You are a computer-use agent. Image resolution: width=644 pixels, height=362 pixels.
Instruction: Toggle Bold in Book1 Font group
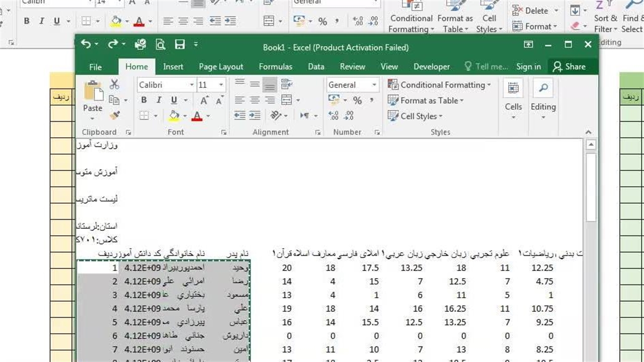pyautogui.click(x=144, y=101)
